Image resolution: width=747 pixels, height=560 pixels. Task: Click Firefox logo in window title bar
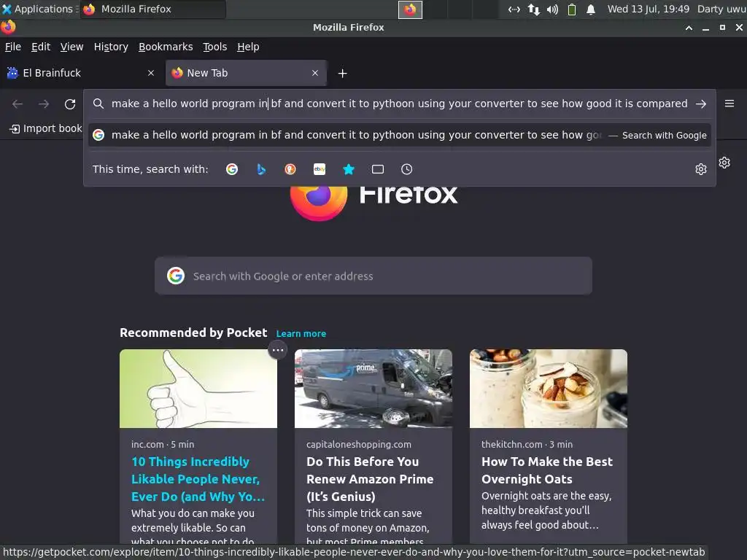tap(8, 27)
